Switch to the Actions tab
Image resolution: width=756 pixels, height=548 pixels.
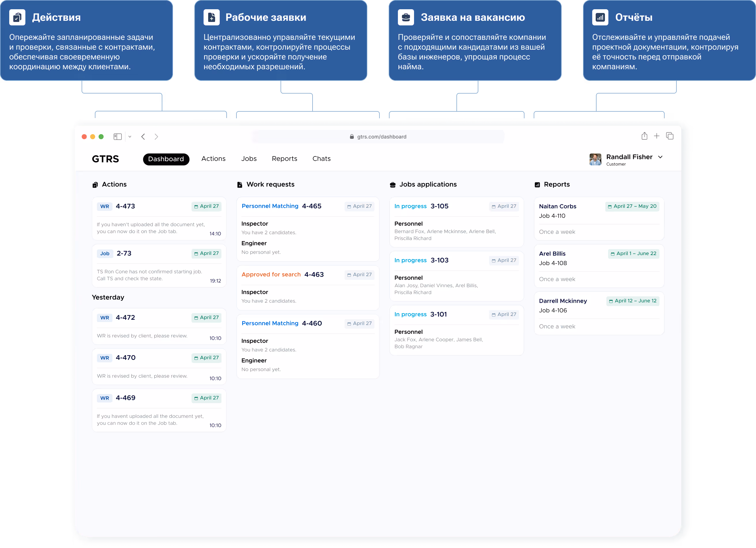213,159
